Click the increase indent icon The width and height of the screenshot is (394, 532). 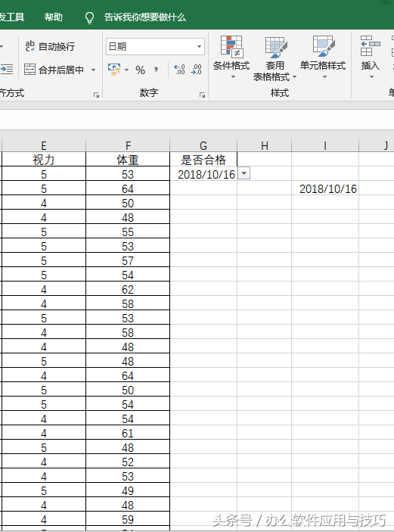pyautogui.click(x=7, y=70)
